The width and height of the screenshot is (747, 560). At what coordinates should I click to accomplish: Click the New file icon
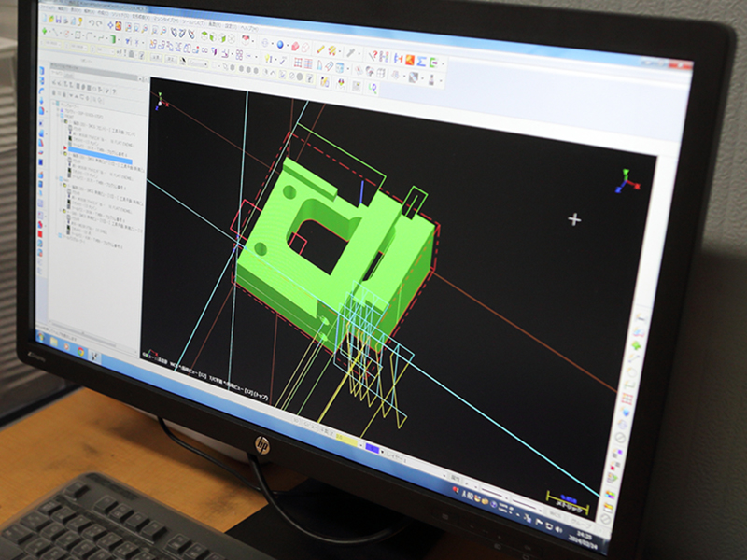(x=44, y=18)
